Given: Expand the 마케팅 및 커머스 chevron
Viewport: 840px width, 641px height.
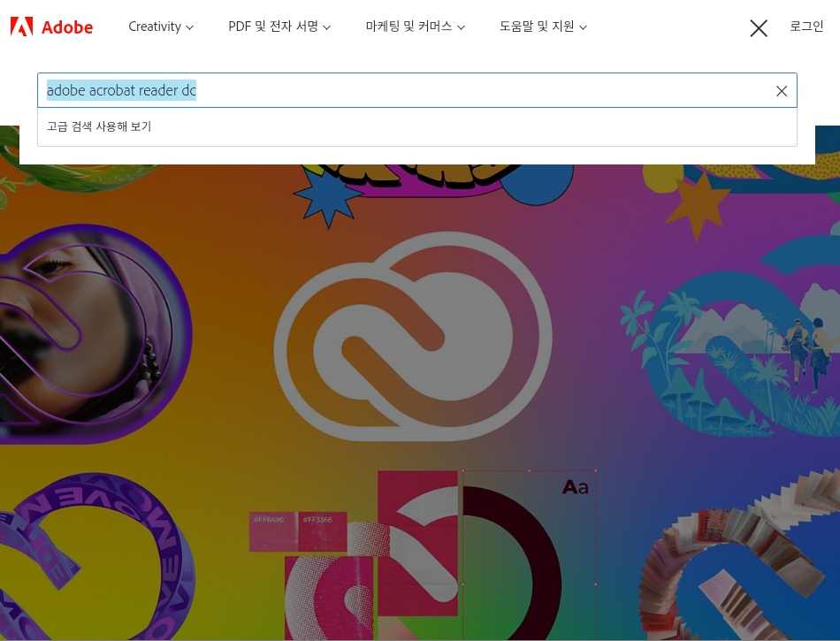Looking at the screenshot, I should coord(461,27).
